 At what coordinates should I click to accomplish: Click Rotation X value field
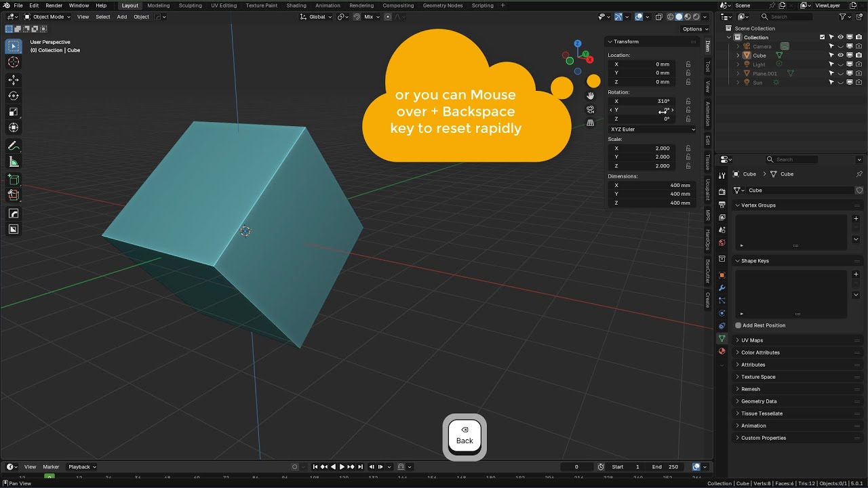pyautogui.click(x=642, y=101)
